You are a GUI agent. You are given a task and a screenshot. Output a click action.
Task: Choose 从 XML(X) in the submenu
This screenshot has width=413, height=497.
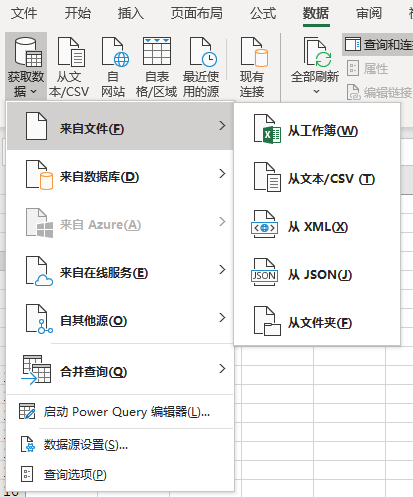(x=317, y=226)
